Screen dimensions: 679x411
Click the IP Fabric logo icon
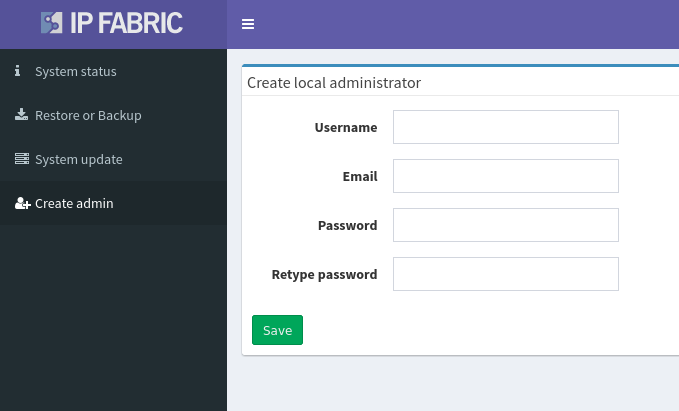[52, 23]
